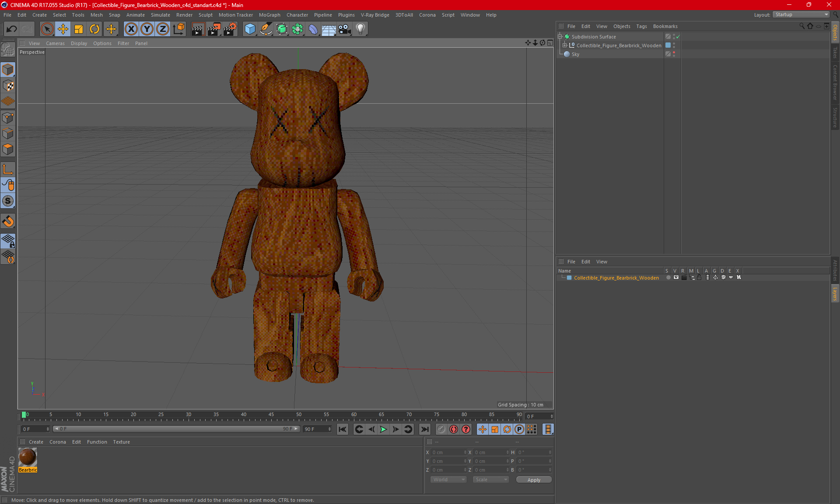Toggle the Workplane lock
Screen dimensions: 840x504
tap(8, 241)
